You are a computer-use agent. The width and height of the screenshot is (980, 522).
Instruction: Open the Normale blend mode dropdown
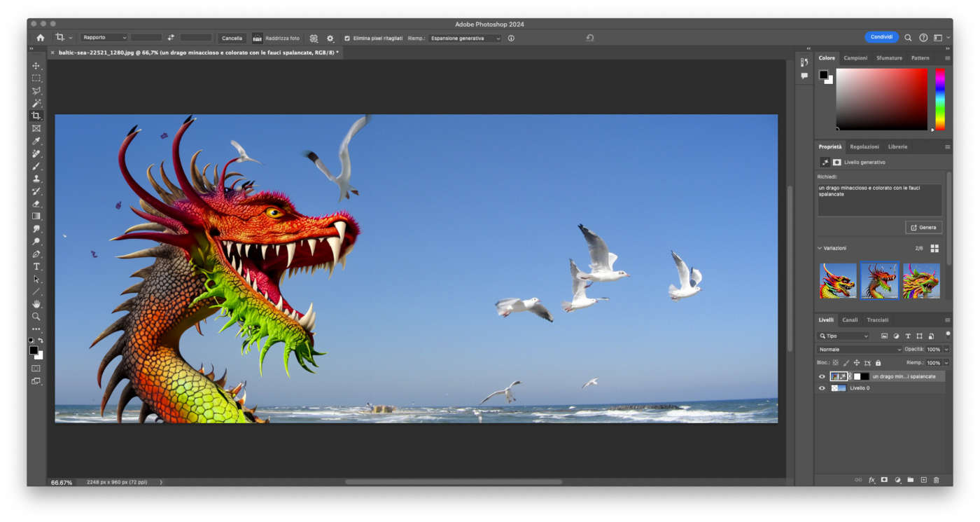coord(860,349)
